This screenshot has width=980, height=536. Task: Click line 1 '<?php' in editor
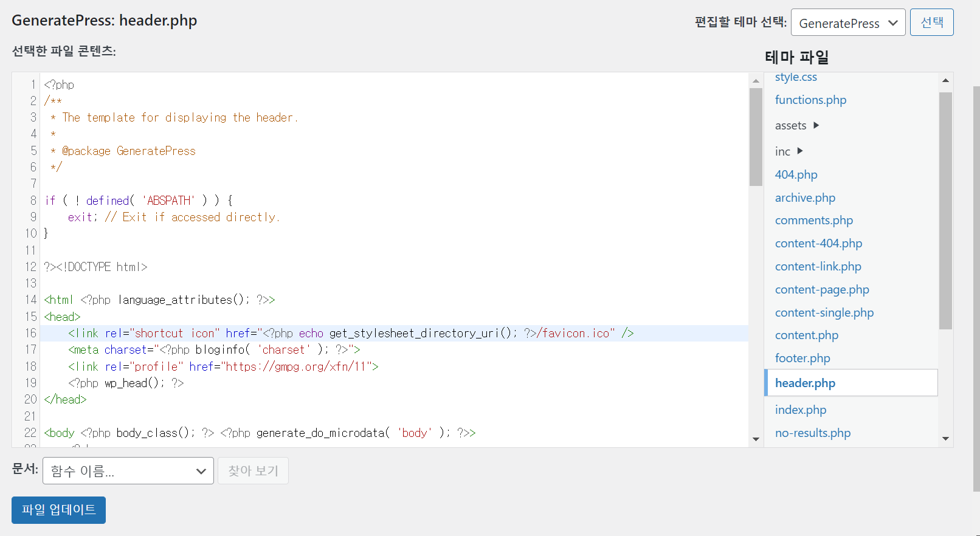(59, 84)
